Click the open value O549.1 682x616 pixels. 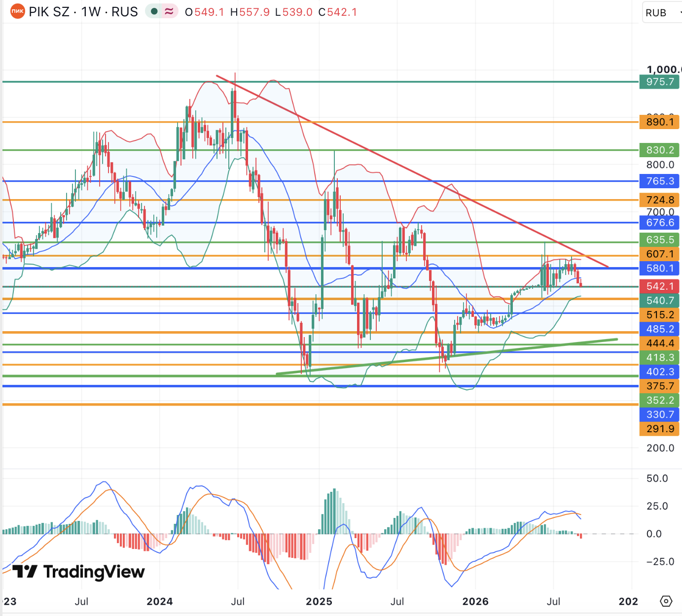(x=204, y=12)
